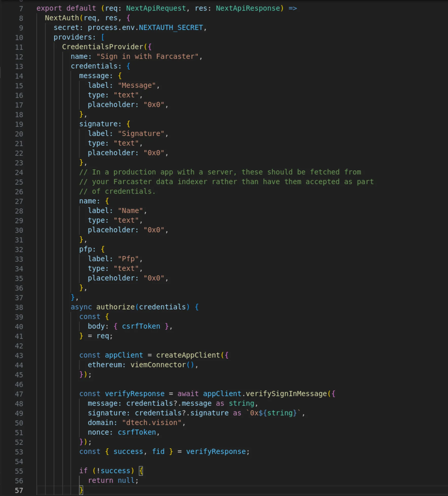Click the "Signature" label string

(x=141, y=134)
